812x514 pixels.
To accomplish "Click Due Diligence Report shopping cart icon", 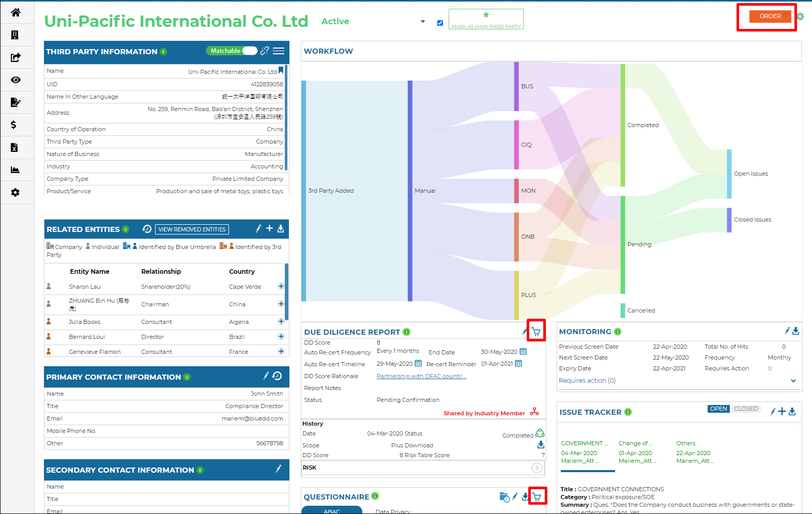I will click(x=537, y=332).
